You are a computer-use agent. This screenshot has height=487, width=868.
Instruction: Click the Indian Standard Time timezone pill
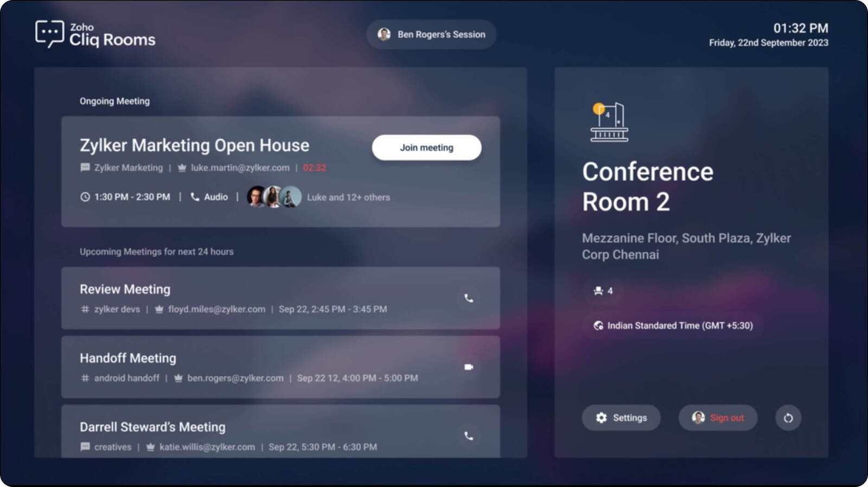673,325
